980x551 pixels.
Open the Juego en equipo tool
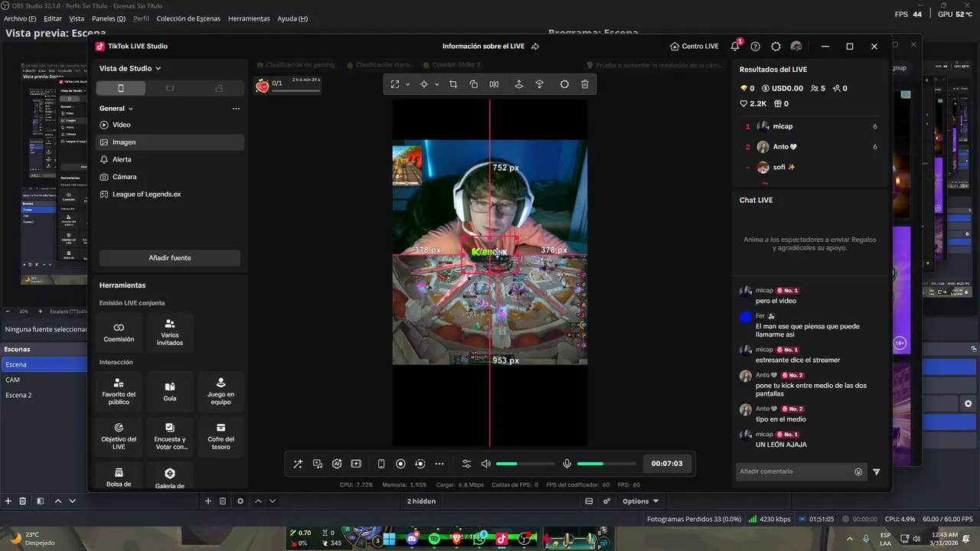coord(220,392)
